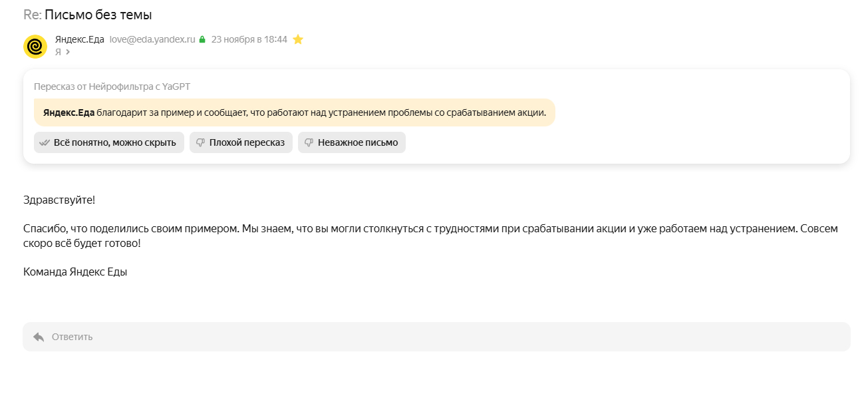Mark email with "Неважное письмо" button
The height and width of the screenshot is (394, 868).
click(351, 142)
